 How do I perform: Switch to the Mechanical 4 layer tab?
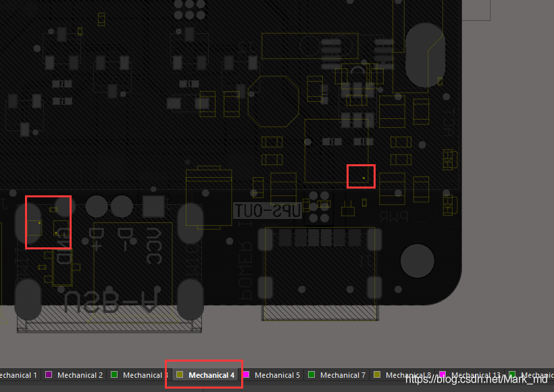pyautogui.click(x=211, y=375)
